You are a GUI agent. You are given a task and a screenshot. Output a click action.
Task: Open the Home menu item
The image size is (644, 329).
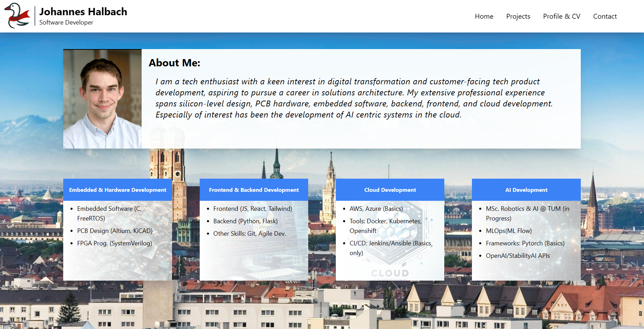[x=484, y=16]
